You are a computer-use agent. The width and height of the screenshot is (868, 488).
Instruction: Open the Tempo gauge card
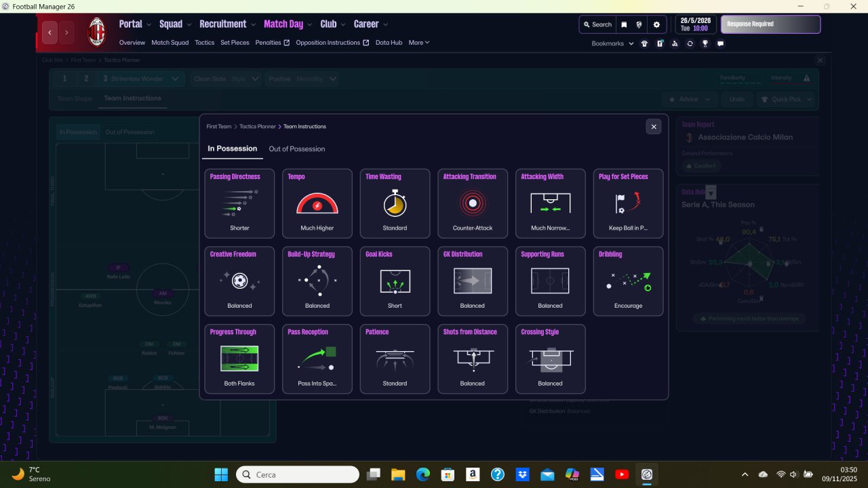pos(317,203)
